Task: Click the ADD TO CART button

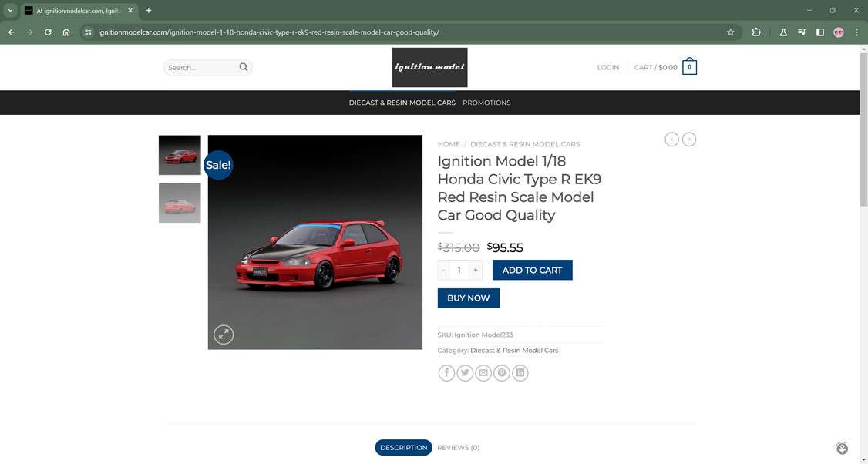Action: pyautogui.click(x=532, y=270)
